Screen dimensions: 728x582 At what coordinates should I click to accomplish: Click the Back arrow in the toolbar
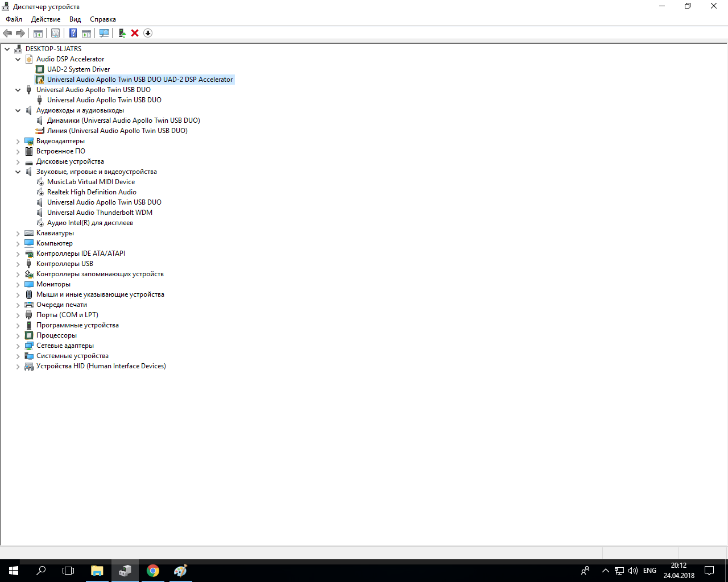(x=7, y=33)
